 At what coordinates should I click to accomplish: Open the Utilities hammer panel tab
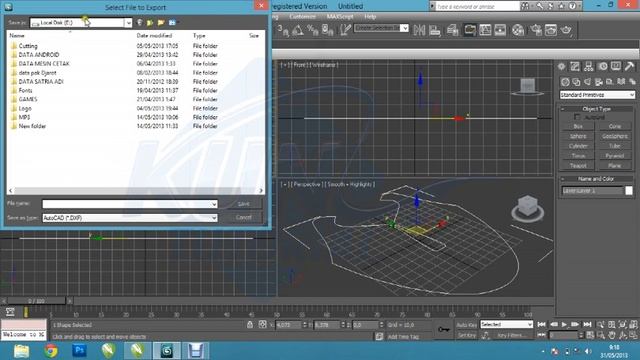(x=629, y=67)
